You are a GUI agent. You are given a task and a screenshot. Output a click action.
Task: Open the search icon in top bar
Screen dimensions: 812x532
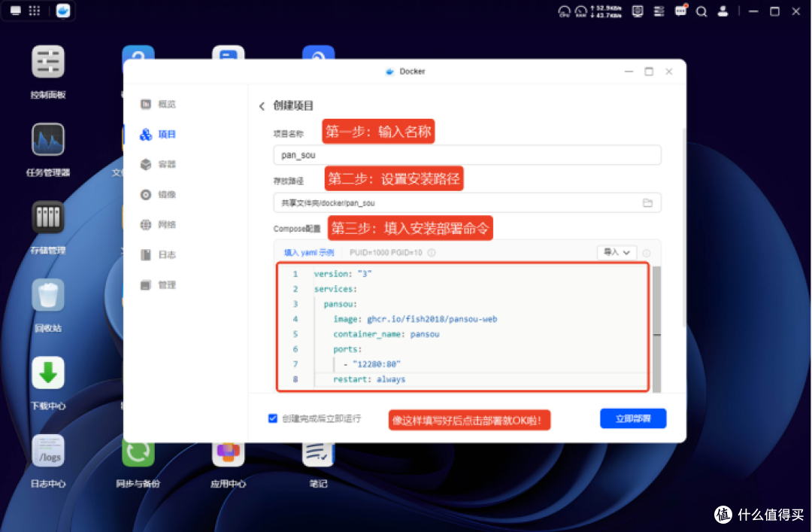point(701,11)
